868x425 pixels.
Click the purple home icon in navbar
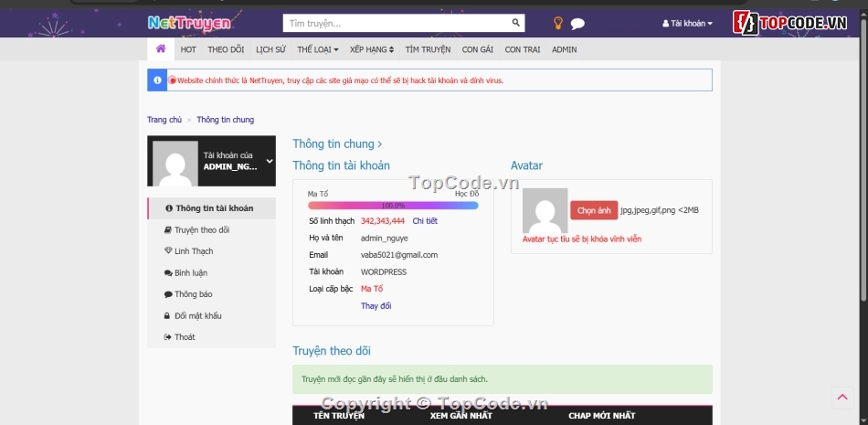(161, 48)
